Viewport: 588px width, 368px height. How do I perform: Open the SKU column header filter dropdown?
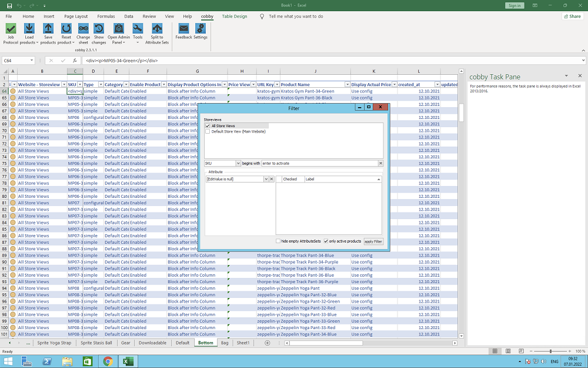click(x=80, y=84)
